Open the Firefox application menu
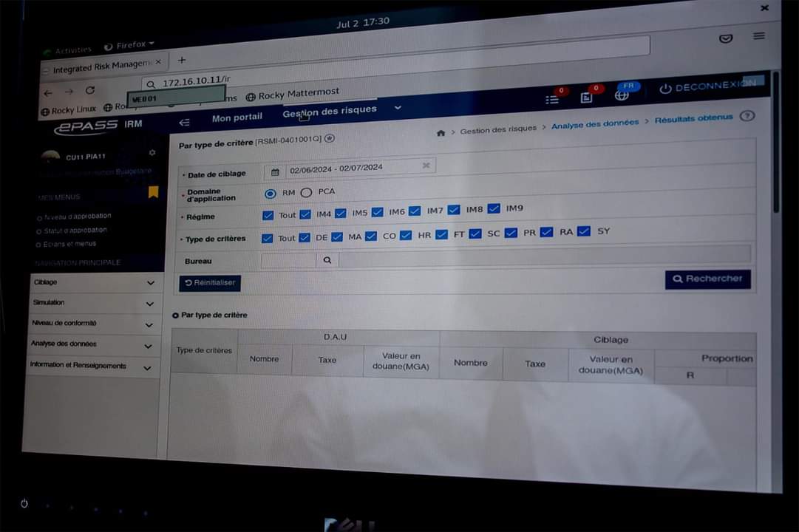This screenshot has height=532, width=799. coord(129,45)
